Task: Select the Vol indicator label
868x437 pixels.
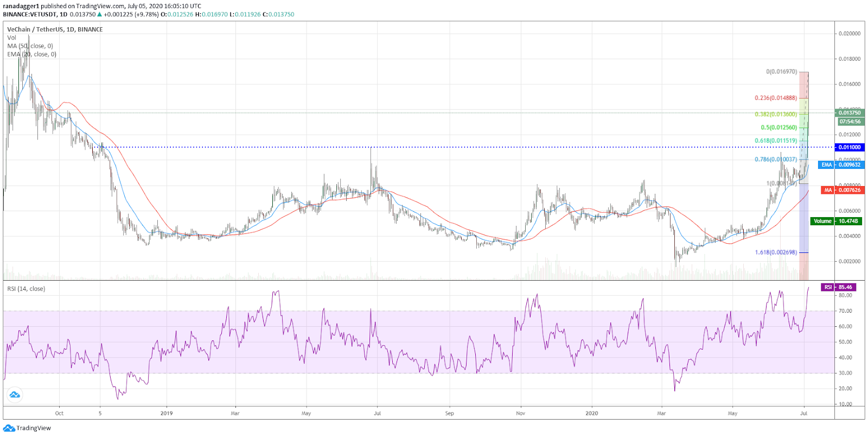Action: (12, 37)
